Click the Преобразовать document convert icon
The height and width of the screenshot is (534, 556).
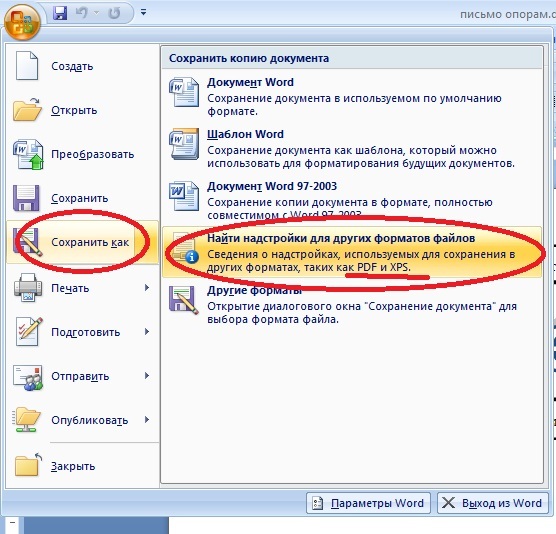pos(28,154)
